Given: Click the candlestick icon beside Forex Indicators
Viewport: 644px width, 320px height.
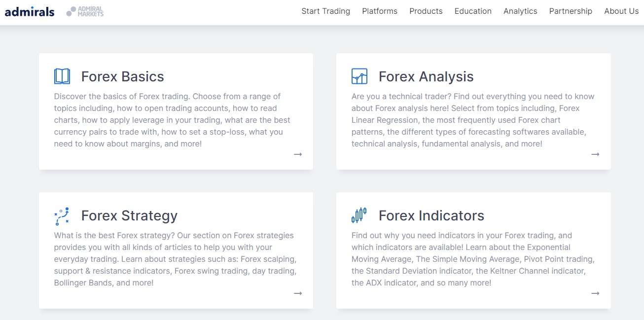Looking at the screenshot, I should pyautogui.click(x=359, y=215).
